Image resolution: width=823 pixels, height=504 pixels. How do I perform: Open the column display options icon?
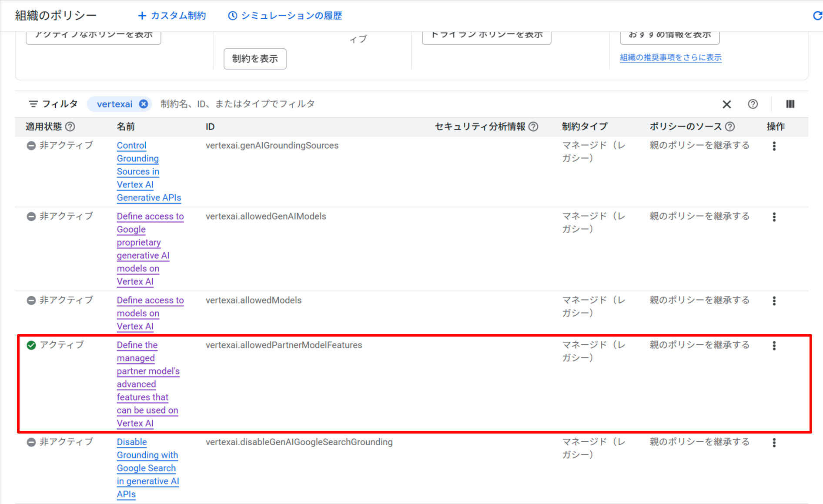coord(790,104)
